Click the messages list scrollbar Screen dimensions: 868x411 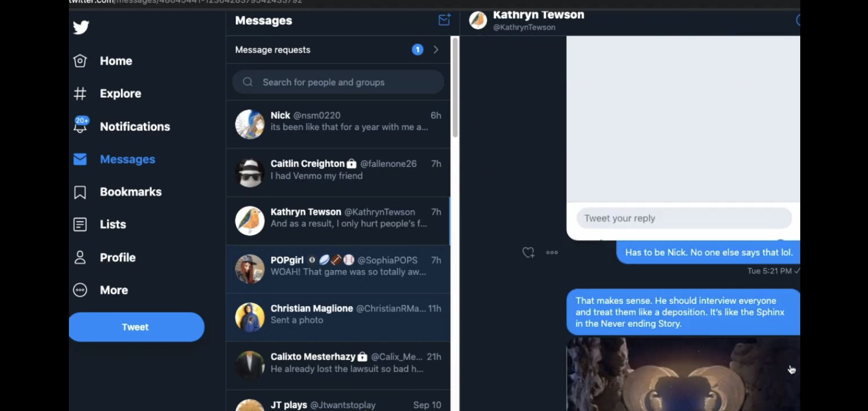click(x=455, y=88)
